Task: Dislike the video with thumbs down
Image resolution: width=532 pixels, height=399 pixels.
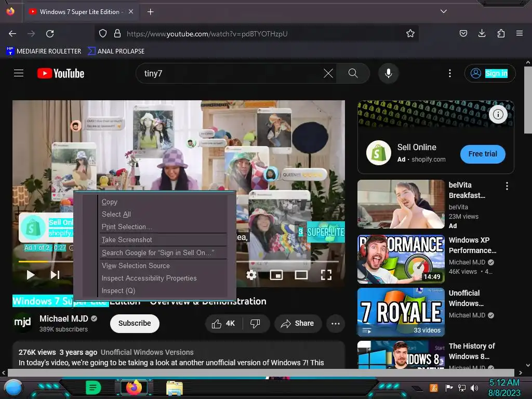Action: [x=256, y=323]
